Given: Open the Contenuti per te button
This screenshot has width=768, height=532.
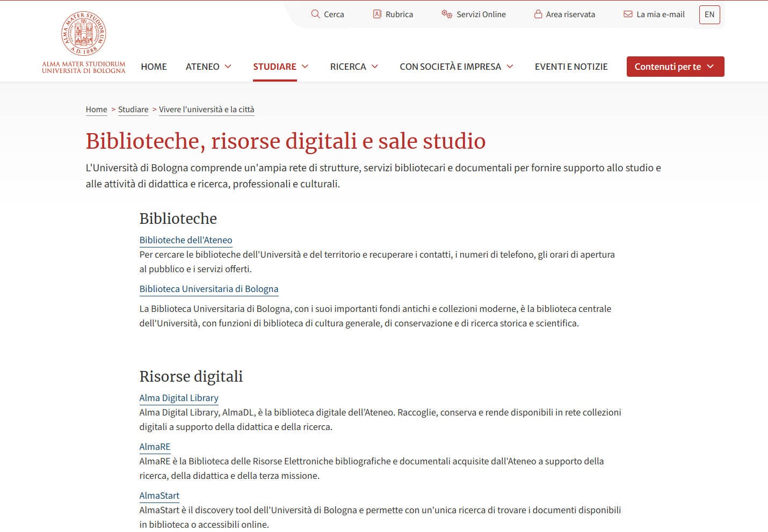Looking at the screenshot, I should 675,67.
